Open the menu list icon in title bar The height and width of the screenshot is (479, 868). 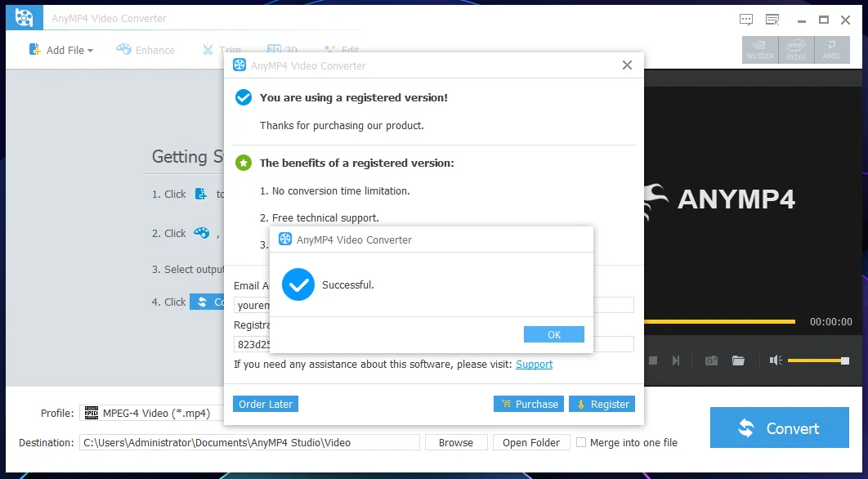[772, 20]
